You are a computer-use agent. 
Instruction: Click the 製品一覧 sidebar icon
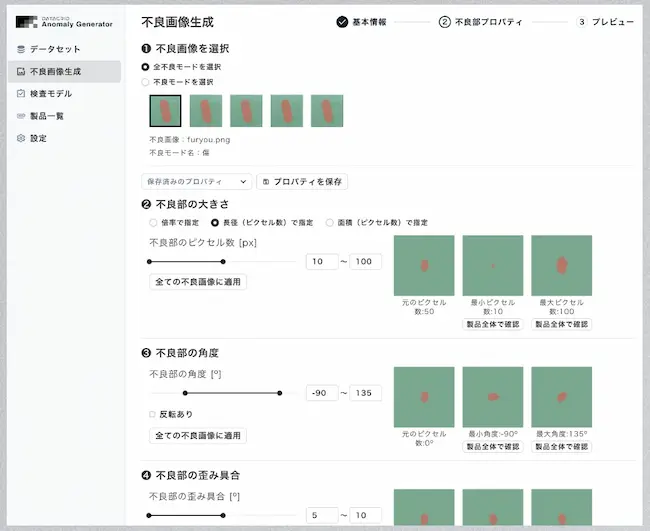point(21,116)
